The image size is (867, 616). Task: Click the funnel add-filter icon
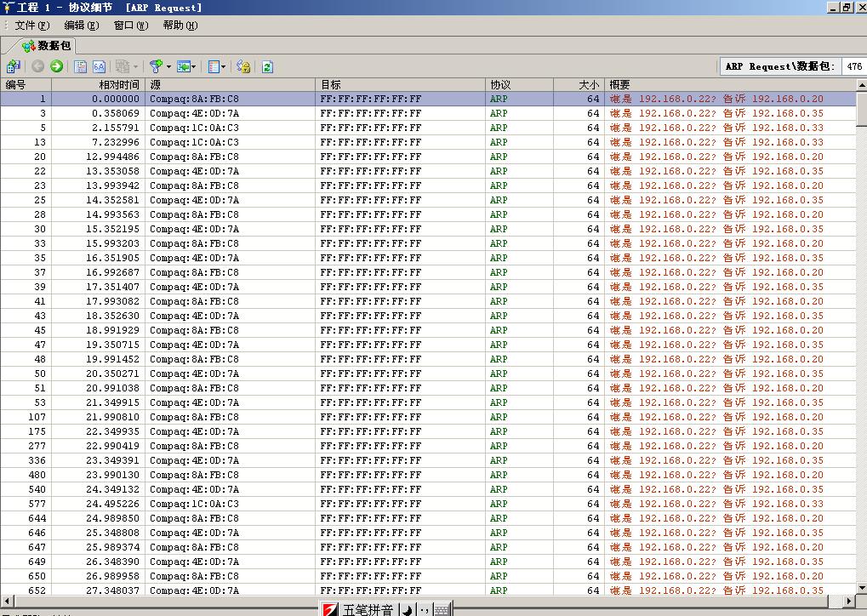[155, 66]
